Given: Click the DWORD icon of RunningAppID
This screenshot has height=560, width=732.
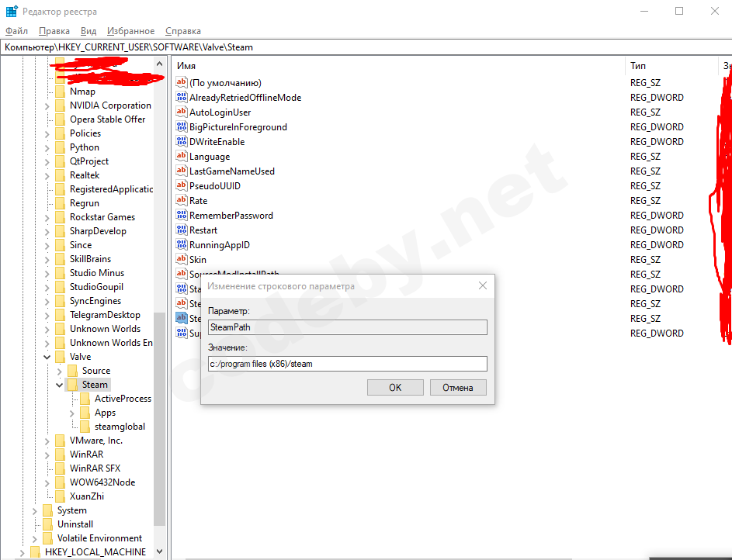Looking at the screenshot, I should click(181, 244).
